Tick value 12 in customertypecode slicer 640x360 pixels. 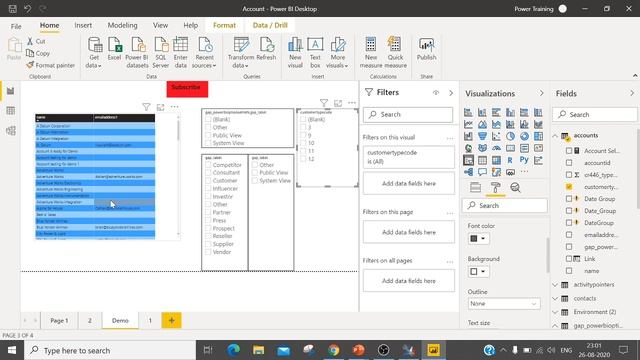point(303,159)
